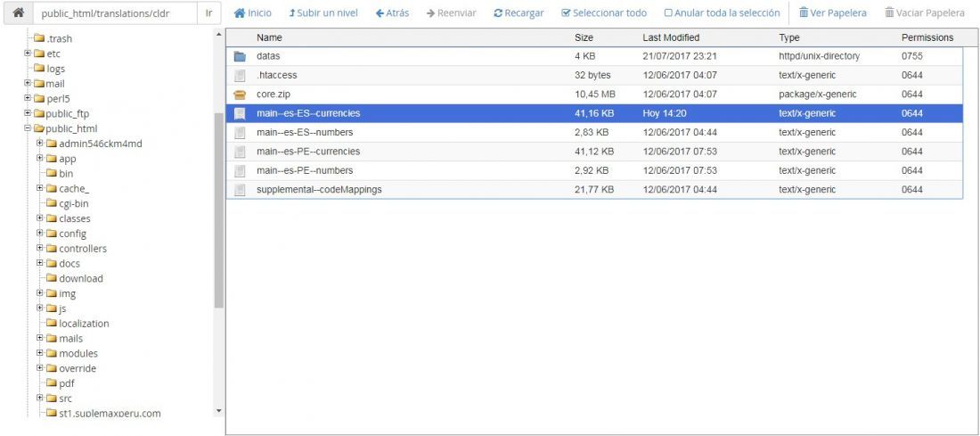Sort by the Type column header
This screenshot has width=980, height=436.
pyautogui.click(x=788, y=37)
